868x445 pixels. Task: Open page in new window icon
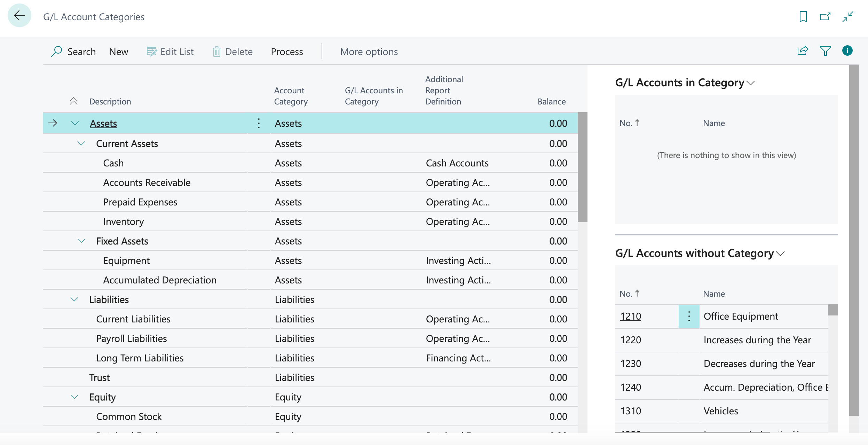click(x=825, y=17)
